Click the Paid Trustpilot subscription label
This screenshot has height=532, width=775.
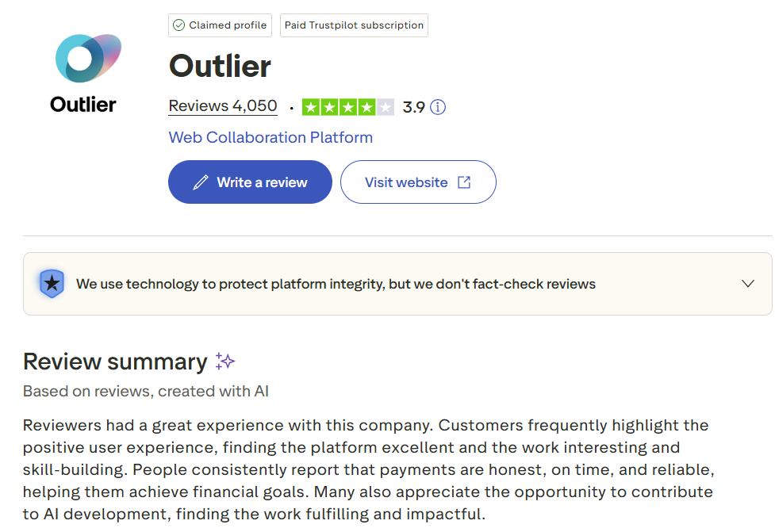(354, 25)
